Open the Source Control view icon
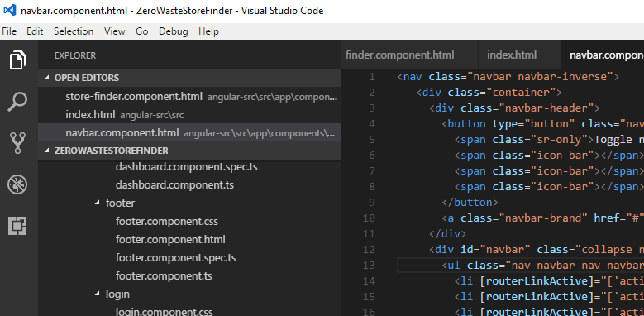 pos(17,143)
